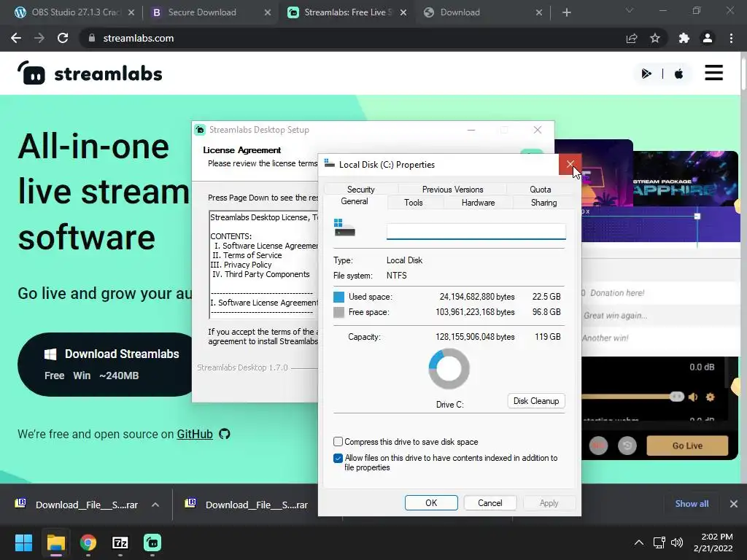
Task: Click the Drive C usage donut chart
Action: [x=449, y=368]
